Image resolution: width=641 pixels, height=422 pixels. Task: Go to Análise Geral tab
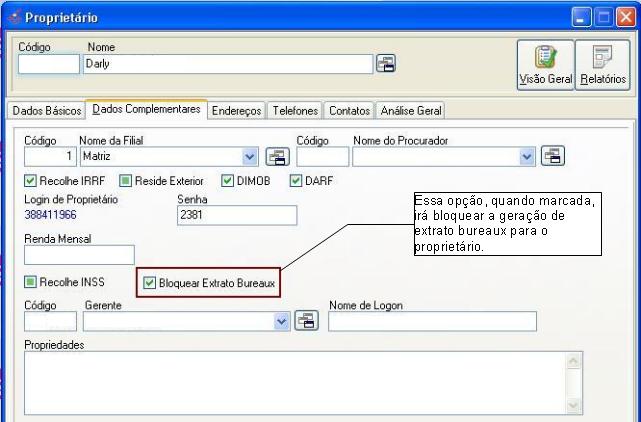pyautogui.click(x=411, y=110)
